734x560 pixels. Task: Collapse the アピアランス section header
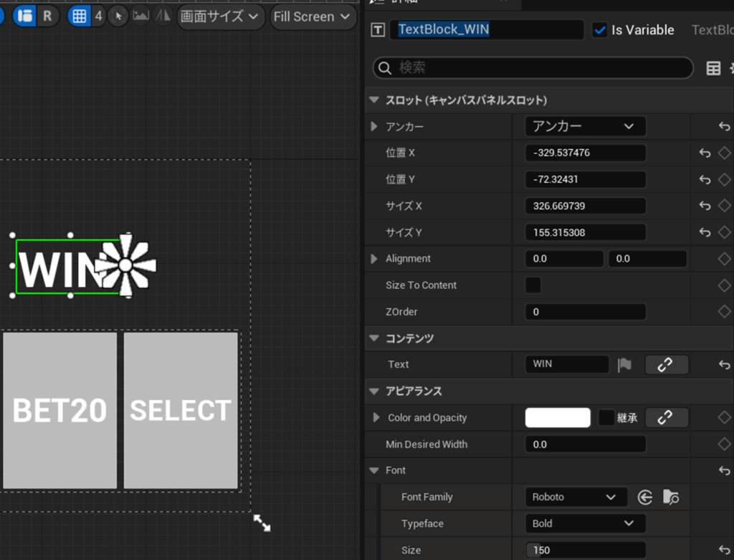(x=373, y=391)
